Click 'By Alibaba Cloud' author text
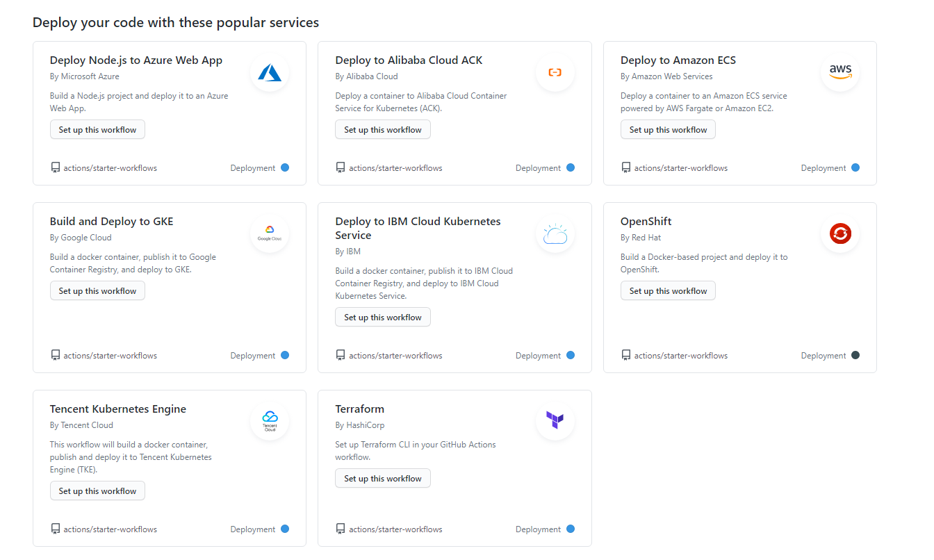The height and width of the screenshot is (560, 934). point(367,76)
